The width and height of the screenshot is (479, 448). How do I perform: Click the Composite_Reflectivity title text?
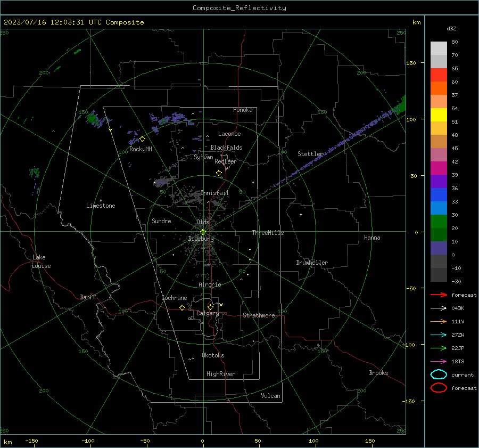(x=239, y=8)
